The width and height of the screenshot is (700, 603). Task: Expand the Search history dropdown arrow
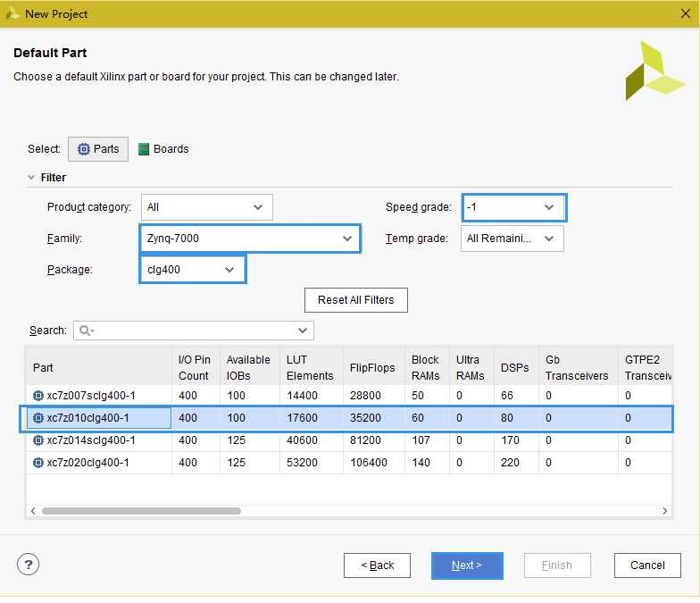tap(303, 331)
